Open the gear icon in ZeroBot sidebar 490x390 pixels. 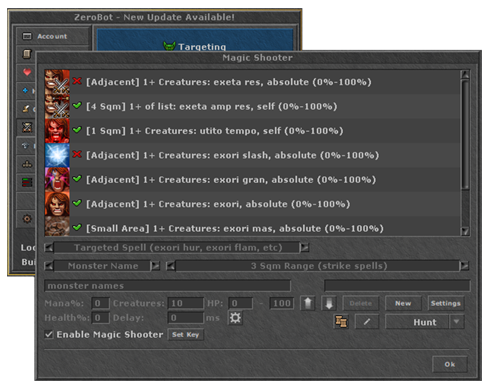pyautogui.click(x=27, y=219)
